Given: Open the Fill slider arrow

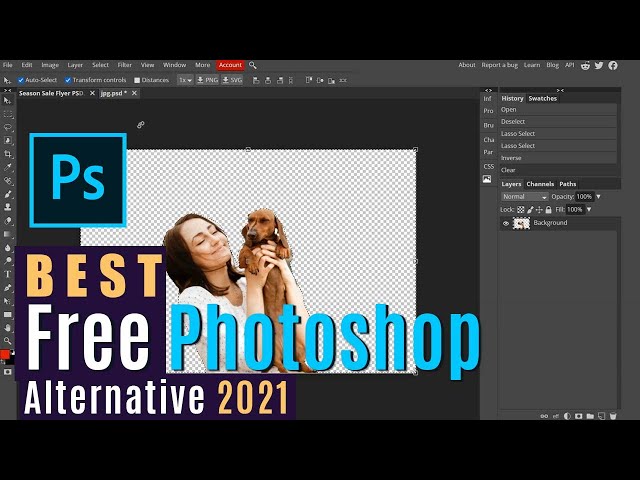Looking at the screenshot, I should 589,210.
